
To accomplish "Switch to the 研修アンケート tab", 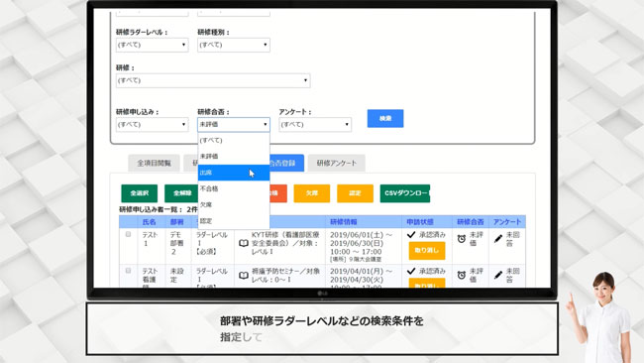I will (337, 164).
